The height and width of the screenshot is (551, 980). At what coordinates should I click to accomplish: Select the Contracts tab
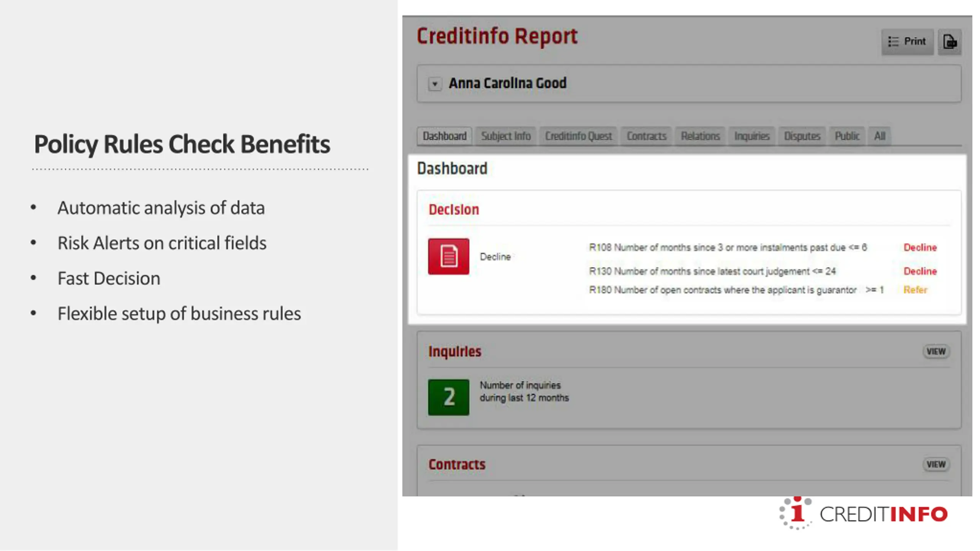[646, 136]
